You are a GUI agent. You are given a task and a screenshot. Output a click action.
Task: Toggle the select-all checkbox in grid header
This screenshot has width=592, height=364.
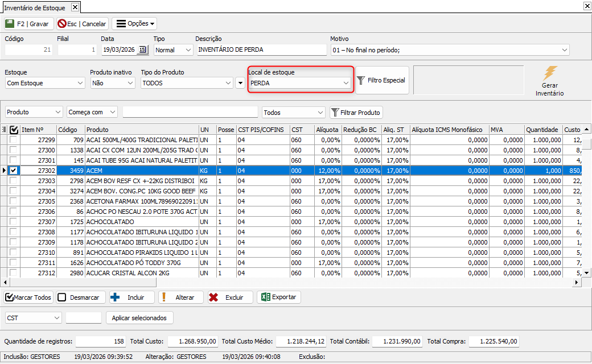coord(14,130)
